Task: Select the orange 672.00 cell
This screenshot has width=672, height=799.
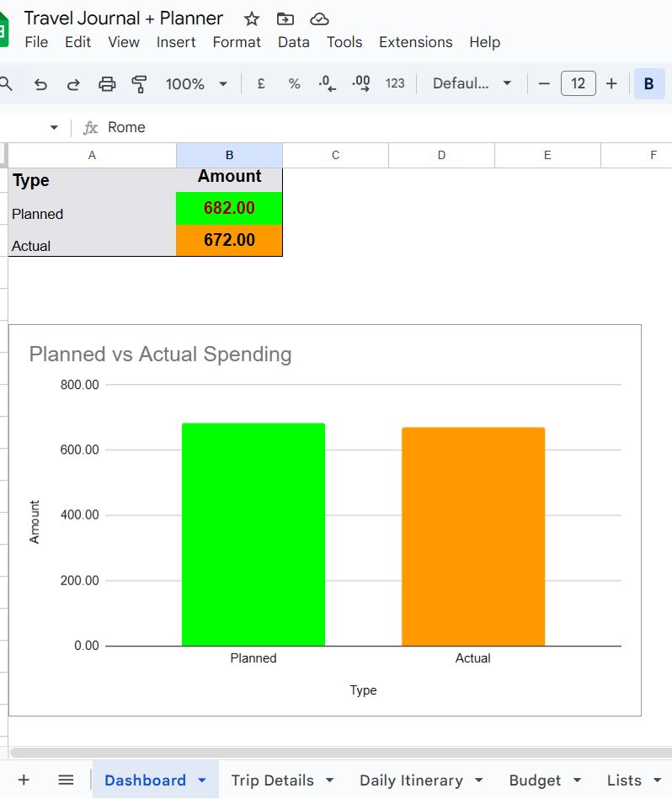Action: point(229,241)
